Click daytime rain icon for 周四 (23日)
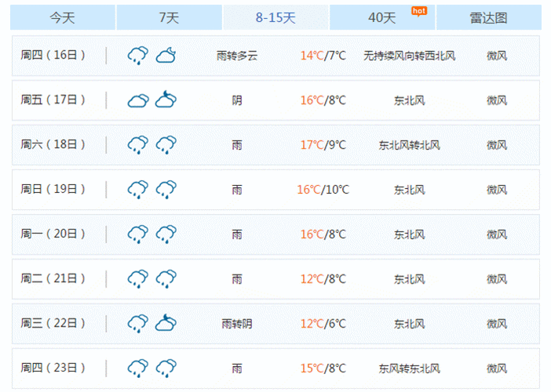Screen dimensions: 551x392 138,368
